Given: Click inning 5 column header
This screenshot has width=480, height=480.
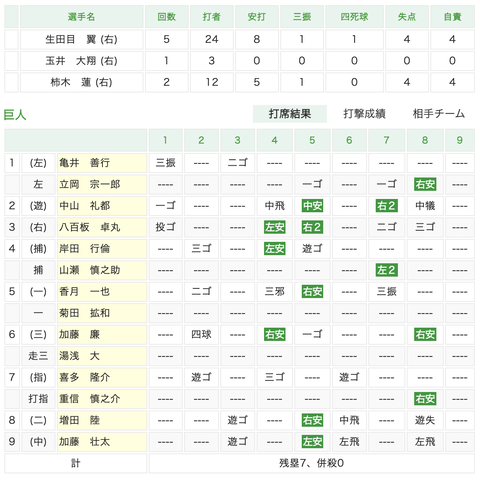Looking at the screenshot, I should pos(312,140).
